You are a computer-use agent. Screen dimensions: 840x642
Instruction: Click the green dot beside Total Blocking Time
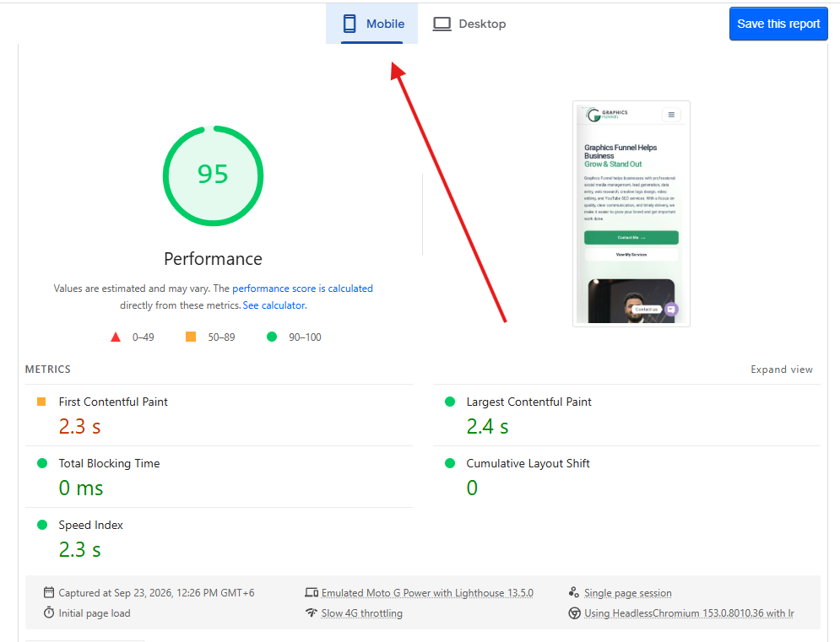coord(42,463)
